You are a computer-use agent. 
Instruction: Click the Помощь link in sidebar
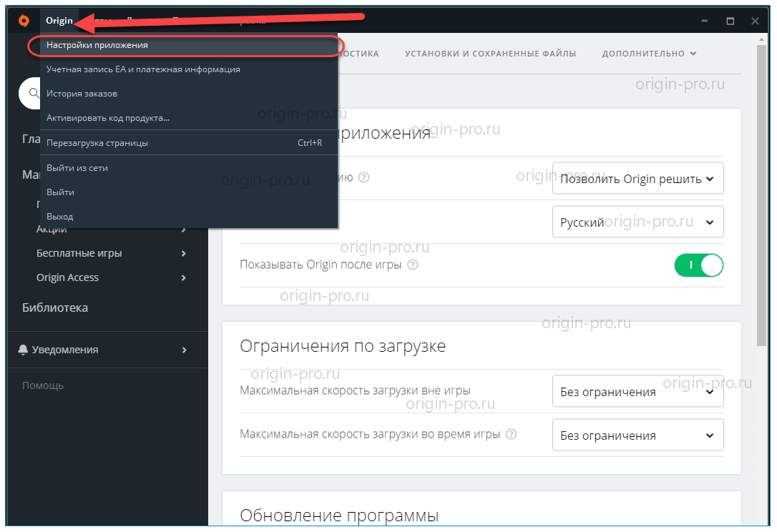click(x=43, y=385)
